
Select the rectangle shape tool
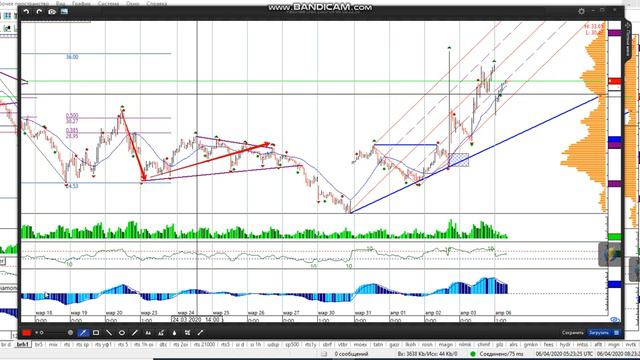click(x=96, y=333)
